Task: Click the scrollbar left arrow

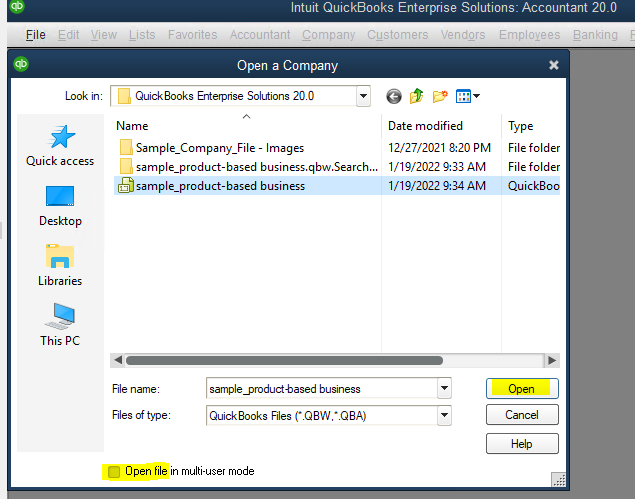Action: pos(117,360)
